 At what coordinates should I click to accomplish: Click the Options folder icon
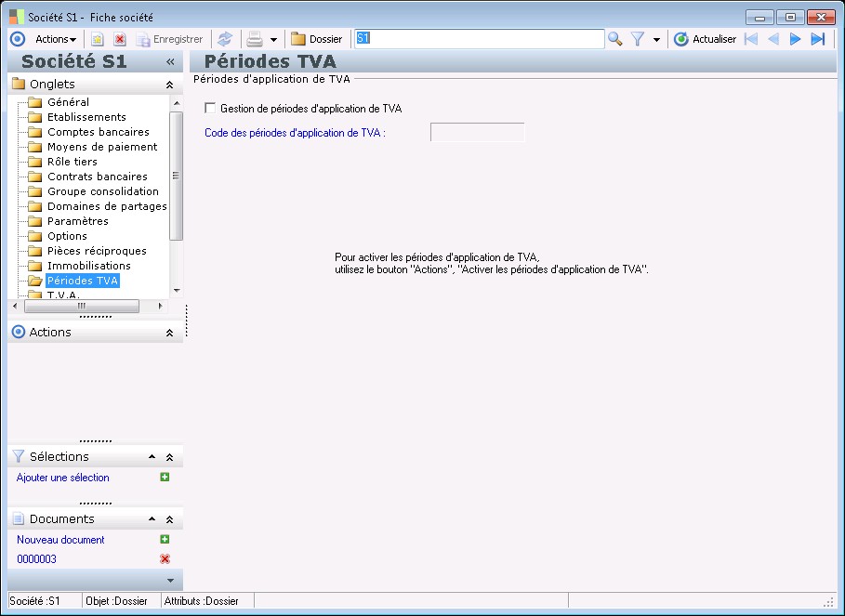[35, 236]
